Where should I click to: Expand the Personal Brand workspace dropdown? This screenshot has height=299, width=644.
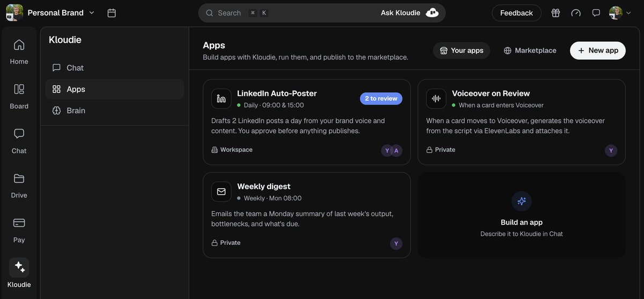pos(92,13)
